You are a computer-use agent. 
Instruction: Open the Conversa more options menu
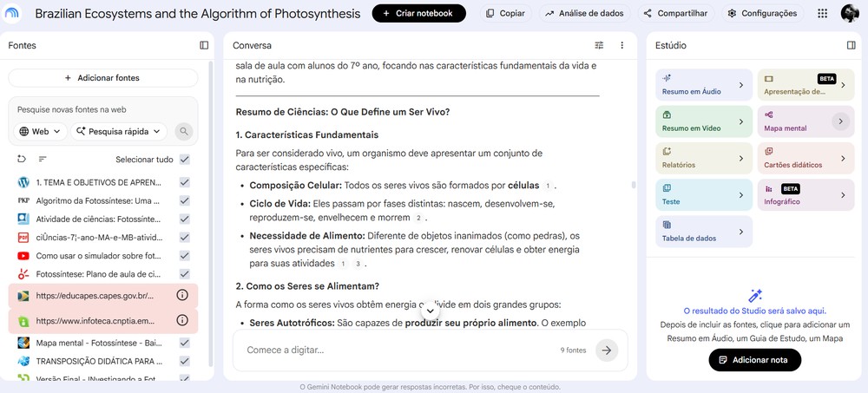(622, 45)
